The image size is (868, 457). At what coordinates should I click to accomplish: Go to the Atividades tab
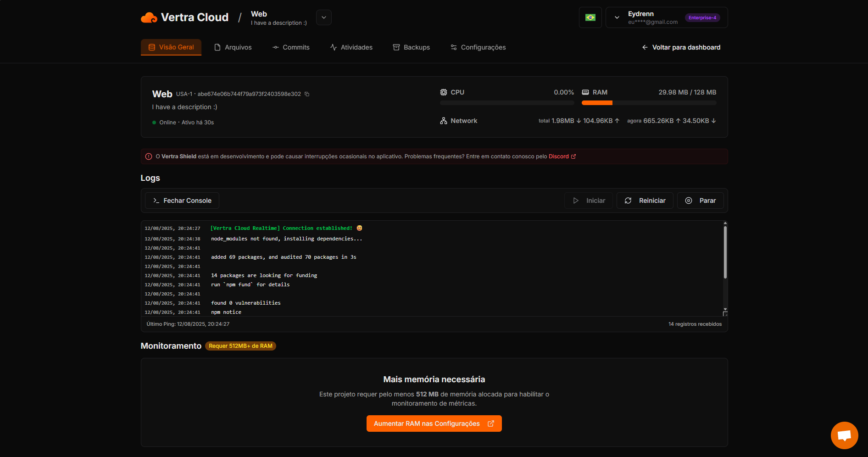[x=351, y=47]
